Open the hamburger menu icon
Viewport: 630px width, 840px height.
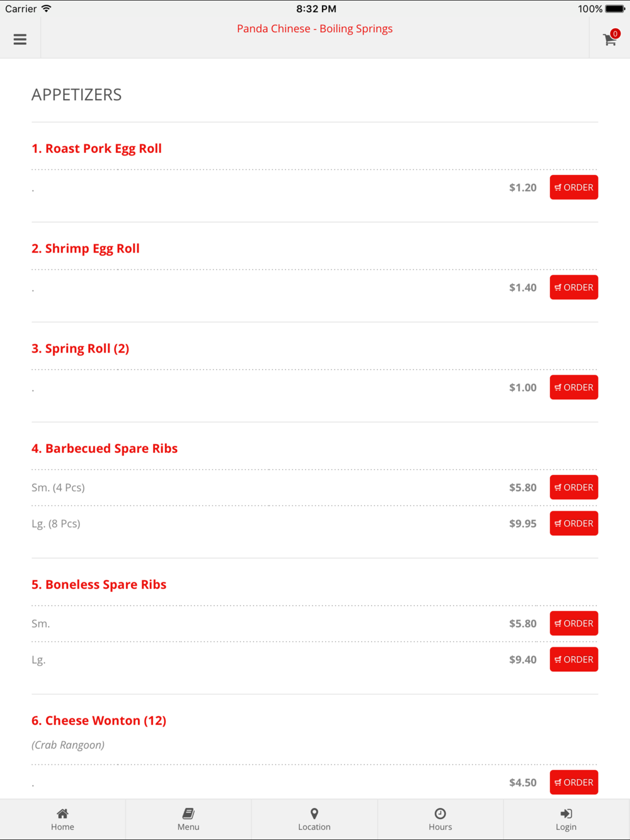point(20,39)
